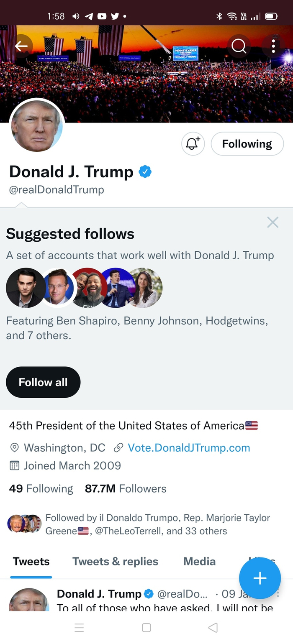293x644 pixels.
Task: Toggle the Following button
Action: point(247,144)
